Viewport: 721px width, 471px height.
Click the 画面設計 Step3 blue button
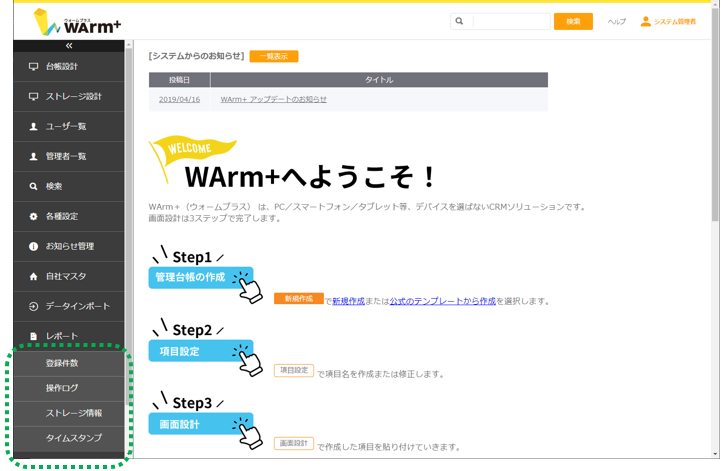point(201,424)
